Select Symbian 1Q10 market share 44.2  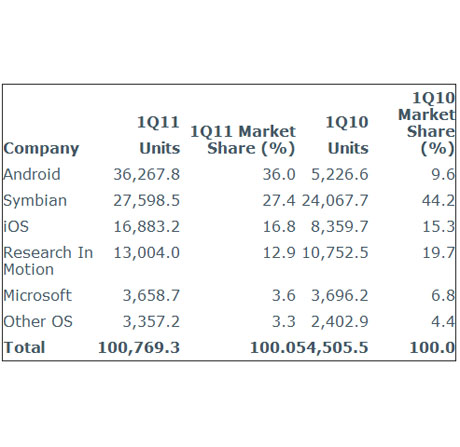pyautogui.click(x=438, y=201)
